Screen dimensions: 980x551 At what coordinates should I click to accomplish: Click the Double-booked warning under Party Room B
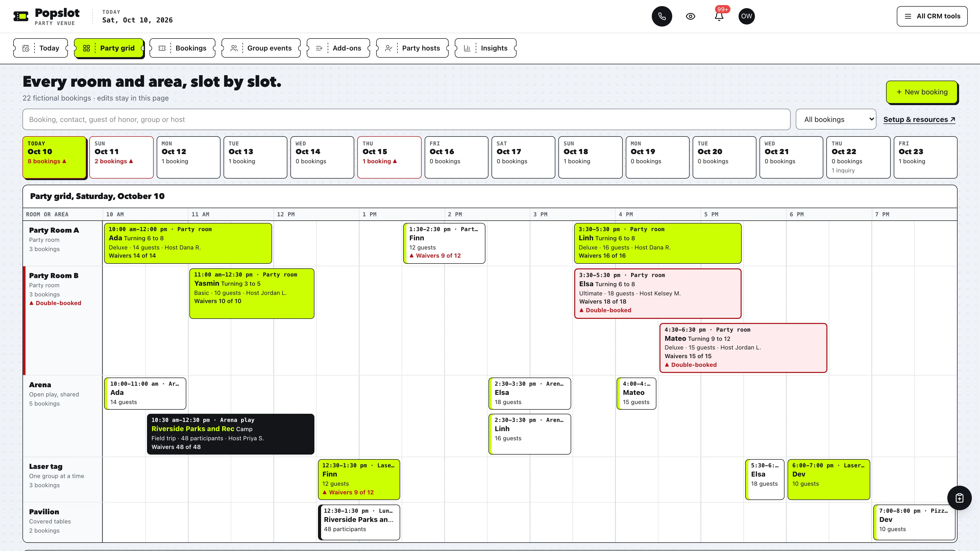(55, 303)
